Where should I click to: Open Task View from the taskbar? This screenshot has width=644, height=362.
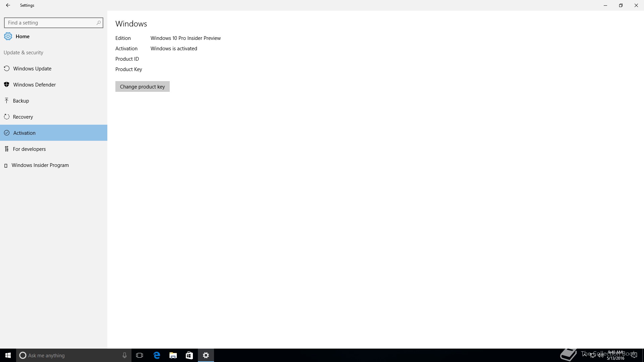140,355
